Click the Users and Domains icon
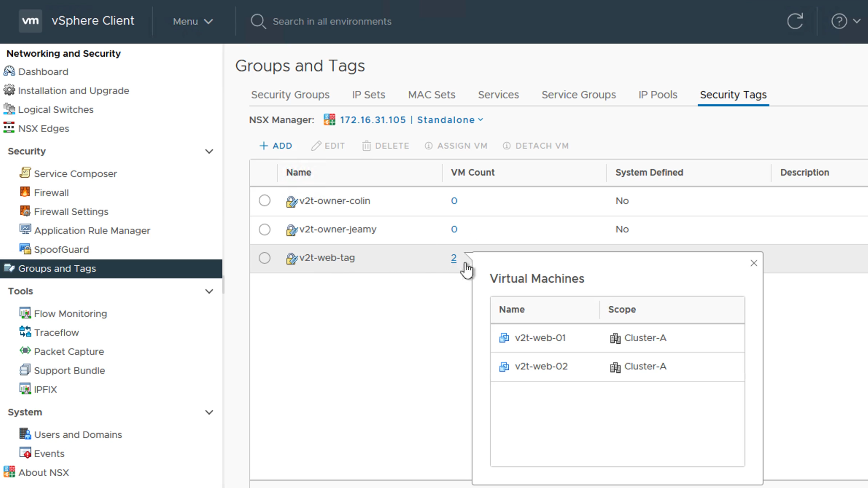The height and width of the screenshot is (488, 868). pyautogui.click(x=25, y=434)
